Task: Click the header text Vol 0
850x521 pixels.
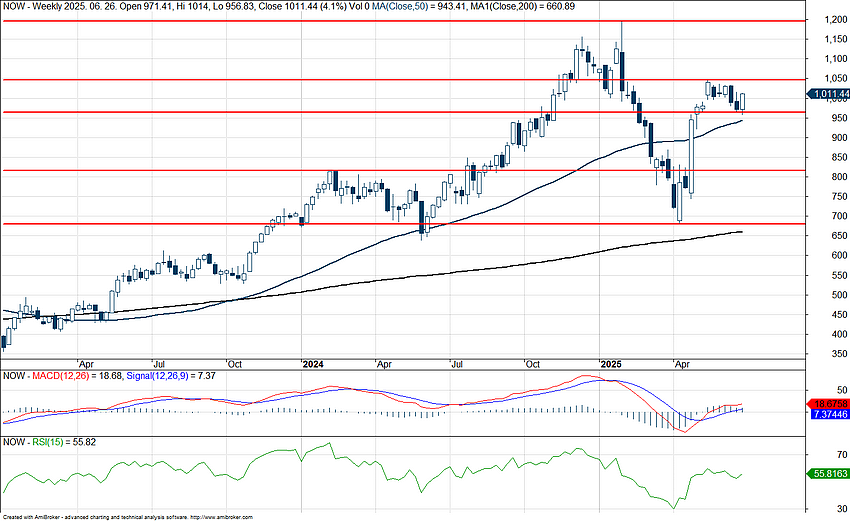Action: pos(357,7)
